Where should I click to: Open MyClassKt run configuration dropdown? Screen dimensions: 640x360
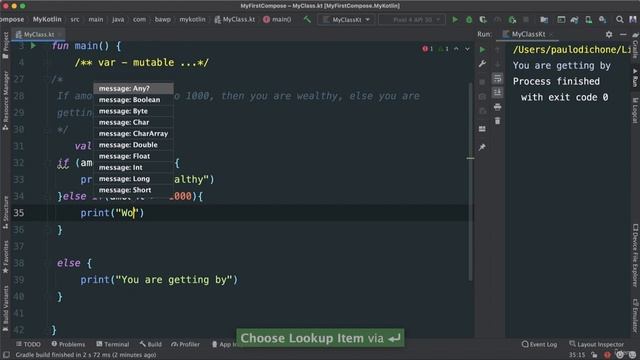pos(347,19)
